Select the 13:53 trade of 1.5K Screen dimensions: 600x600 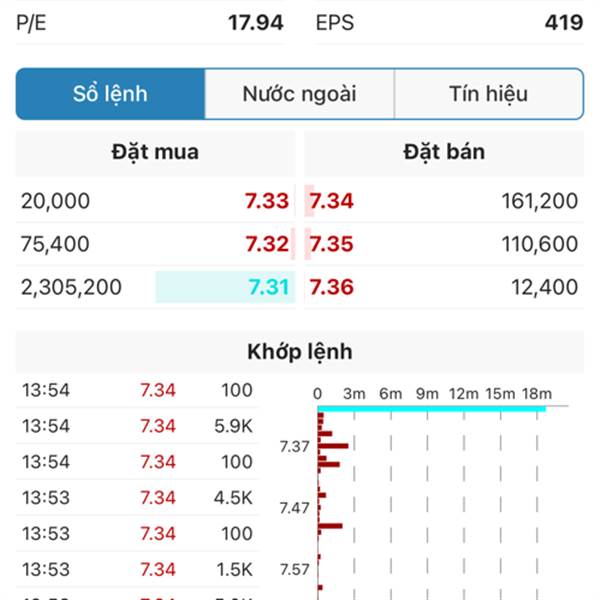point(137,569)
